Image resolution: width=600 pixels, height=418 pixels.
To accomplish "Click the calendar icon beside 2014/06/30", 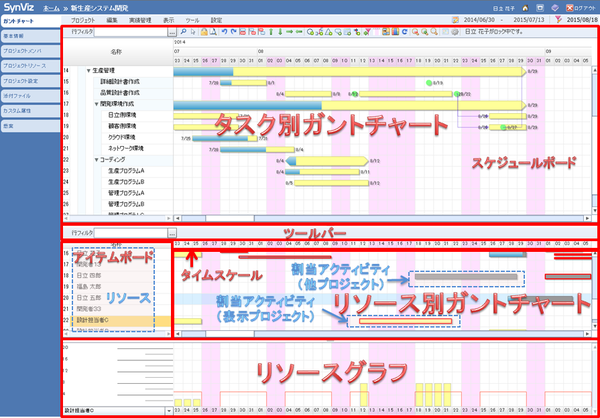I will [455, 20].
